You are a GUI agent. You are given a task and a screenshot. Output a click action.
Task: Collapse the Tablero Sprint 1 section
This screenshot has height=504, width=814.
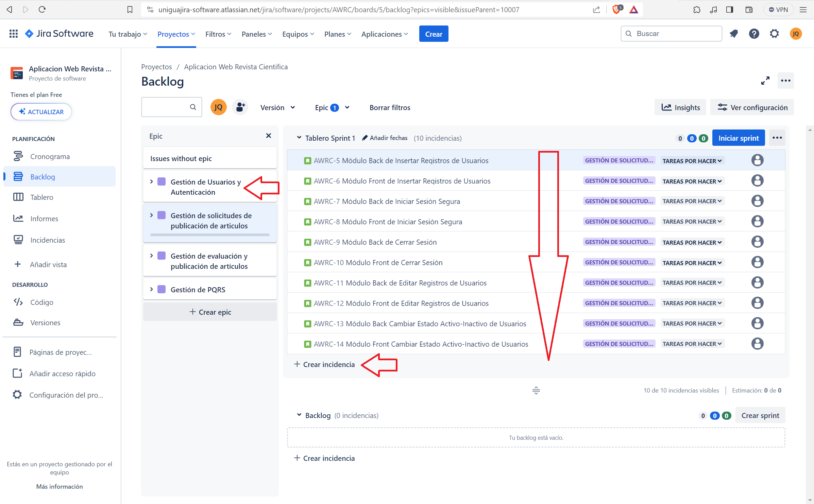(299, 138)
